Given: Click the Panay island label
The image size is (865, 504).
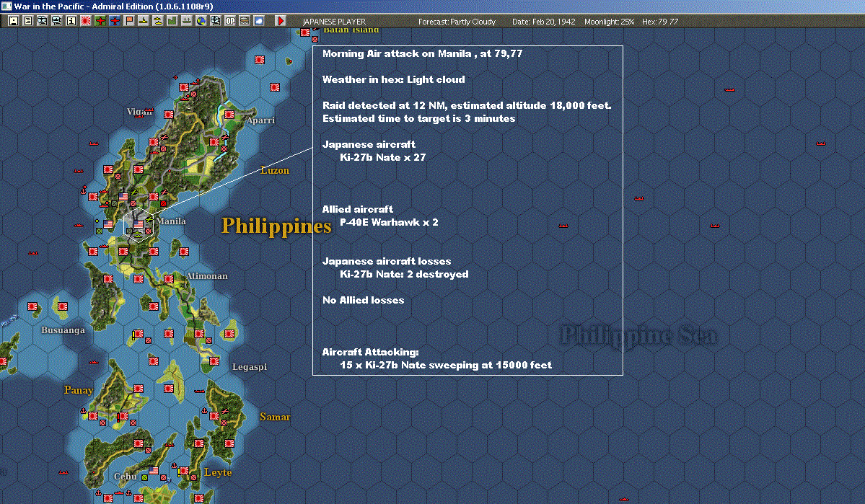Looking at the screenshot, I should [79, 390].
